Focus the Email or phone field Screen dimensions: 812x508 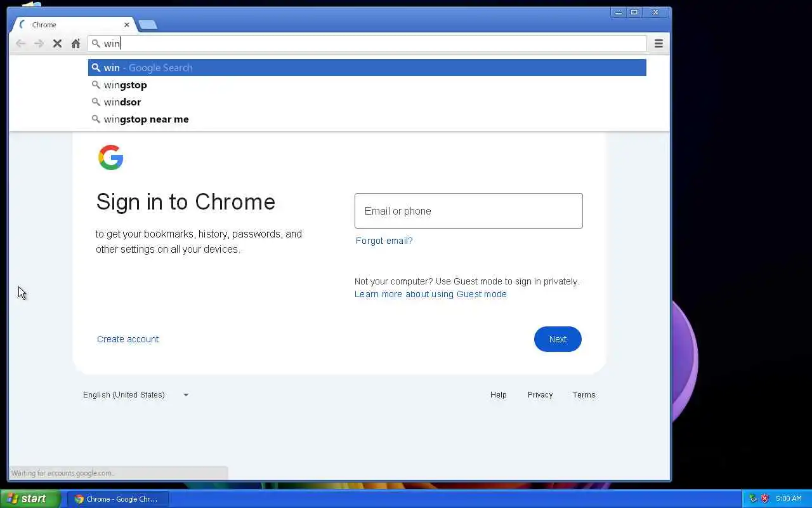(x=468, y=211)
